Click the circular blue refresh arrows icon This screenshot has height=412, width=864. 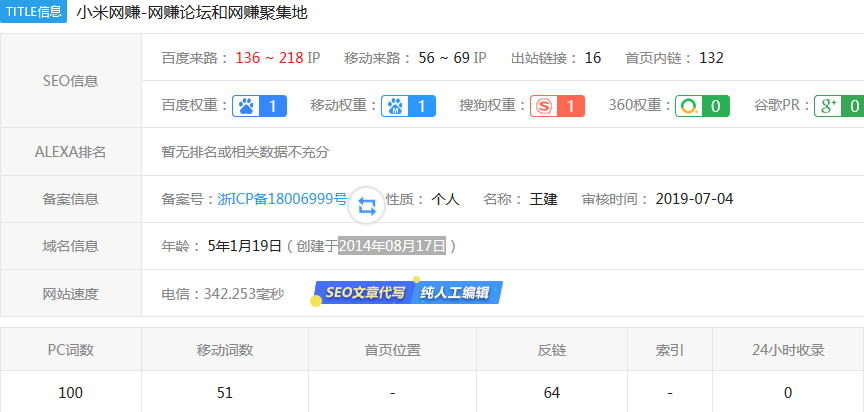coord(367,206)
